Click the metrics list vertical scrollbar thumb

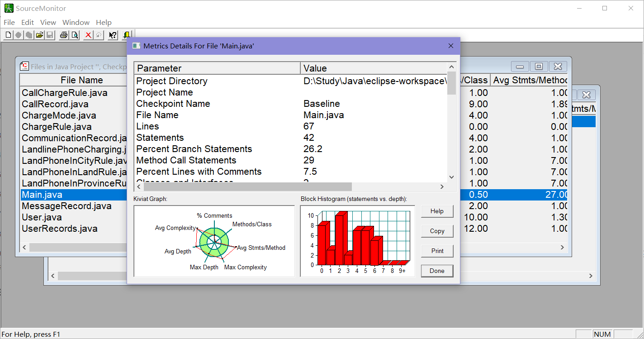pyautogui.click(x=451, y=83)
